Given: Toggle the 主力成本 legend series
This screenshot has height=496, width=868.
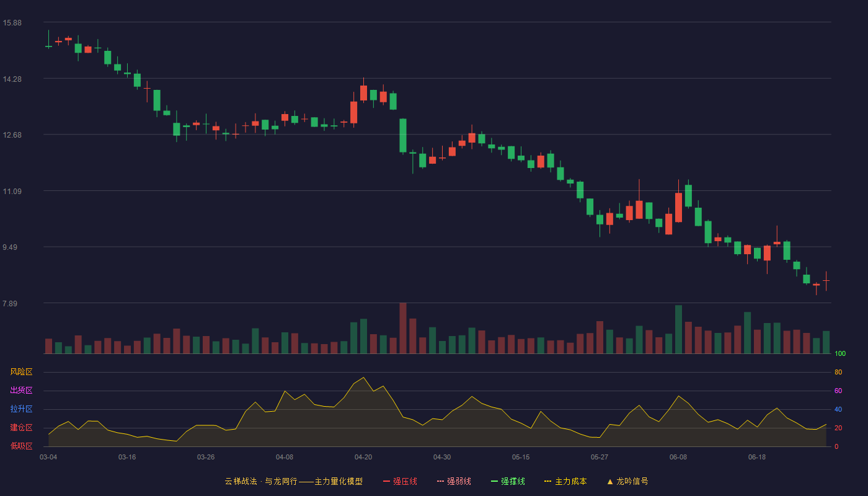Looking at the screenshot, I should tap(565, 481).
